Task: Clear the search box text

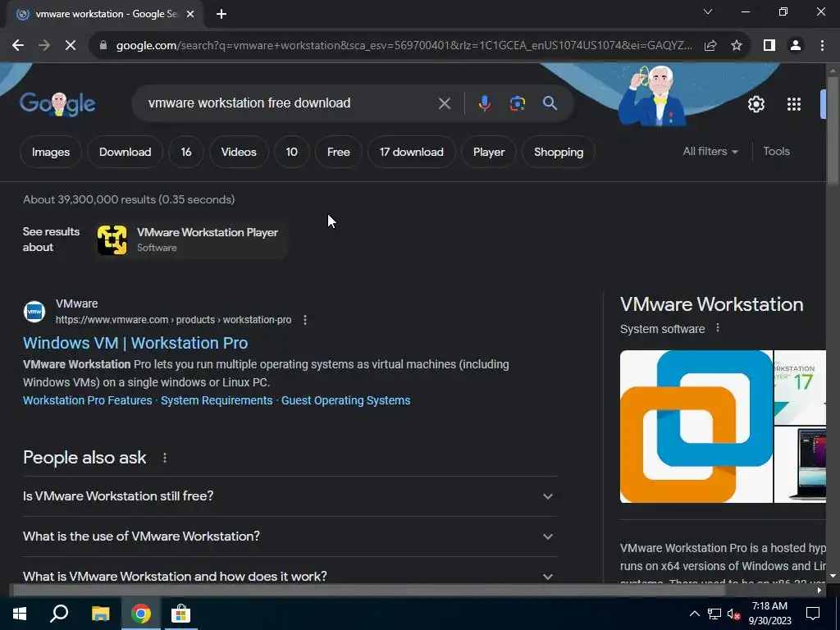Action: click(x=444, y=103)
